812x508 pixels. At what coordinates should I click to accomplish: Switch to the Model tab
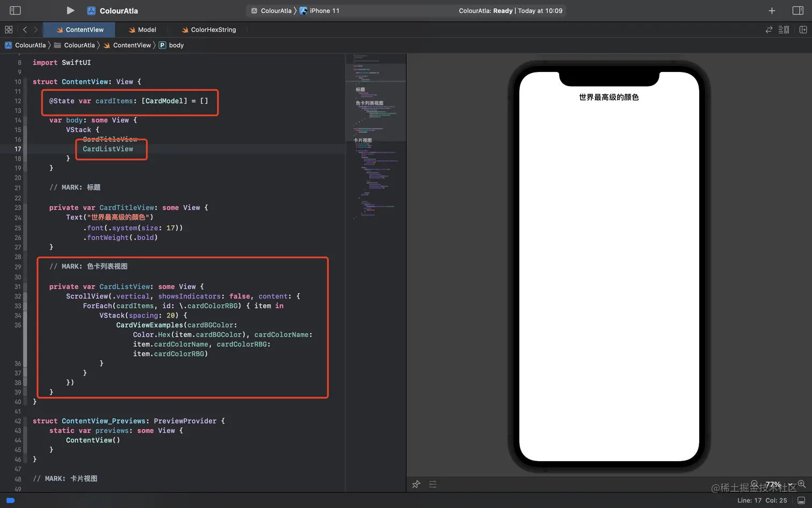pyautogui.click(x=142, y=30)
